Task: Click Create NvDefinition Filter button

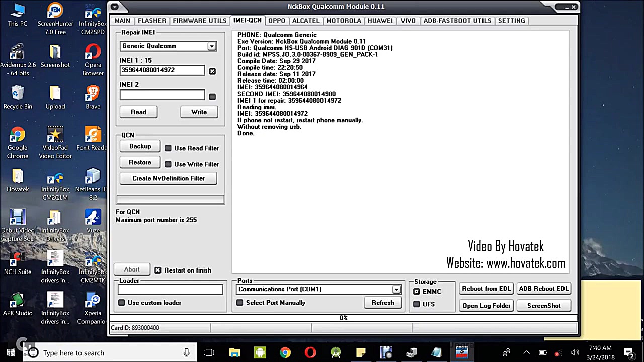Action: [x=169, y=178]
